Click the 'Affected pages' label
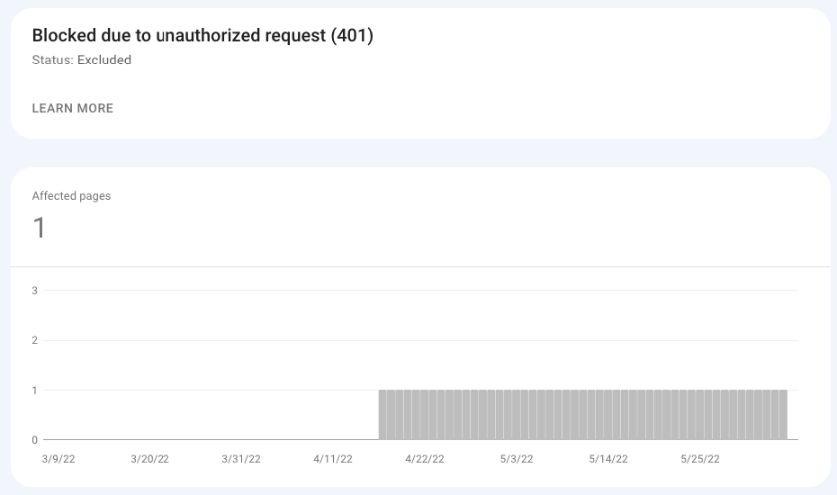 point(71,196)
